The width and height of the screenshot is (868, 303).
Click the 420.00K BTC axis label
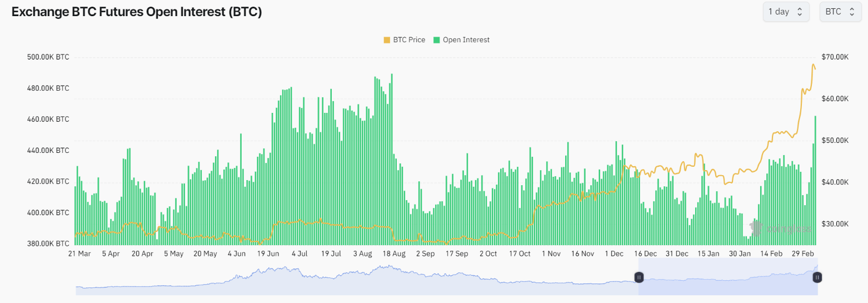48,182
